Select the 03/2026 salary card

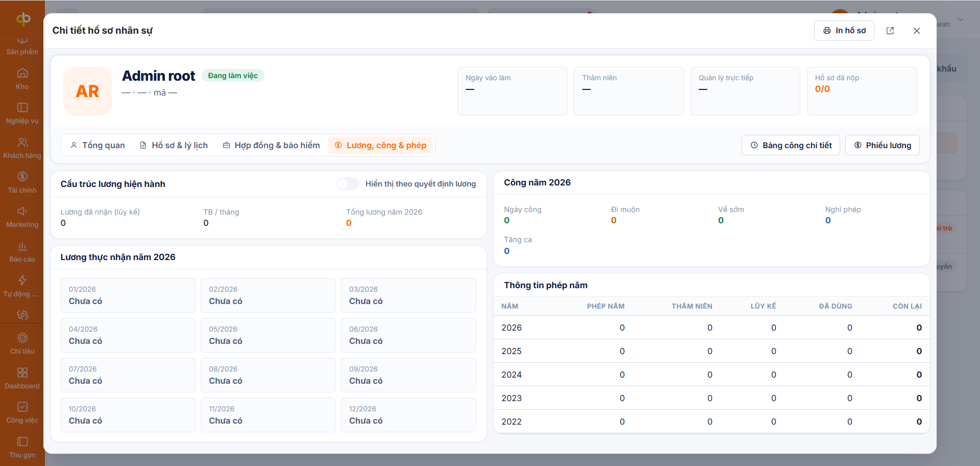click(x=408, y=295)
